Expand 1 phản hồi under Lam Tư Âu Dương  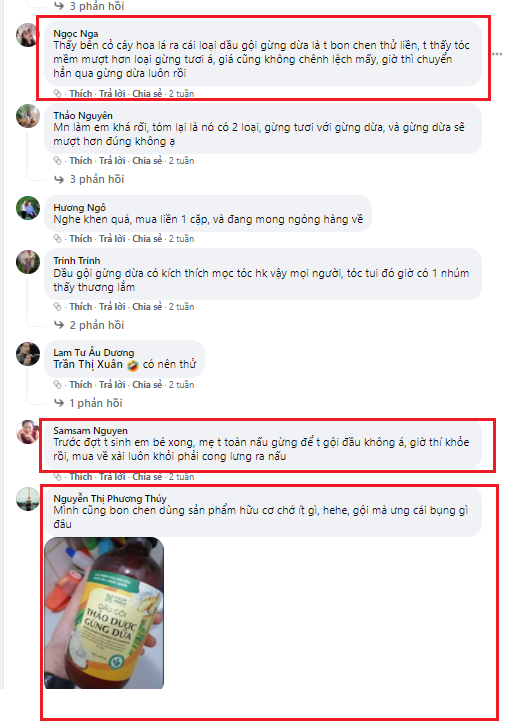88,403
